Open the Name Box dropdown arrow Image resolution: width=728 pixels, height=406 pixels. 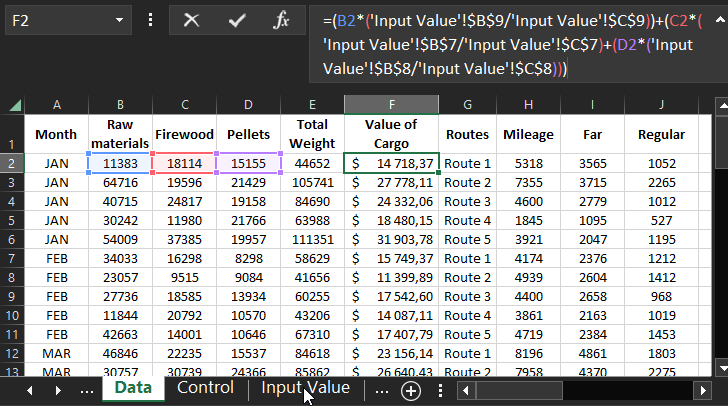coord(119,20)
